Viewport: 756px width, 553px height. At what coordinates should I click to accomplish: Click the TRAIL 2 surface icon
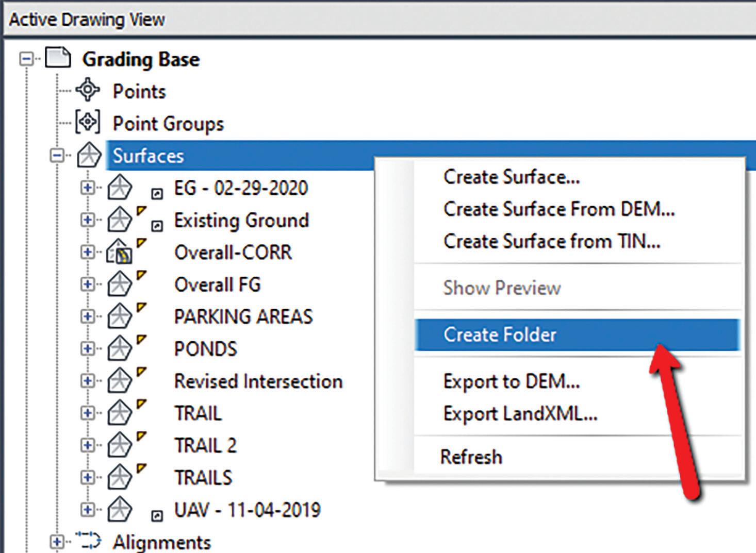tap(120, 445)
